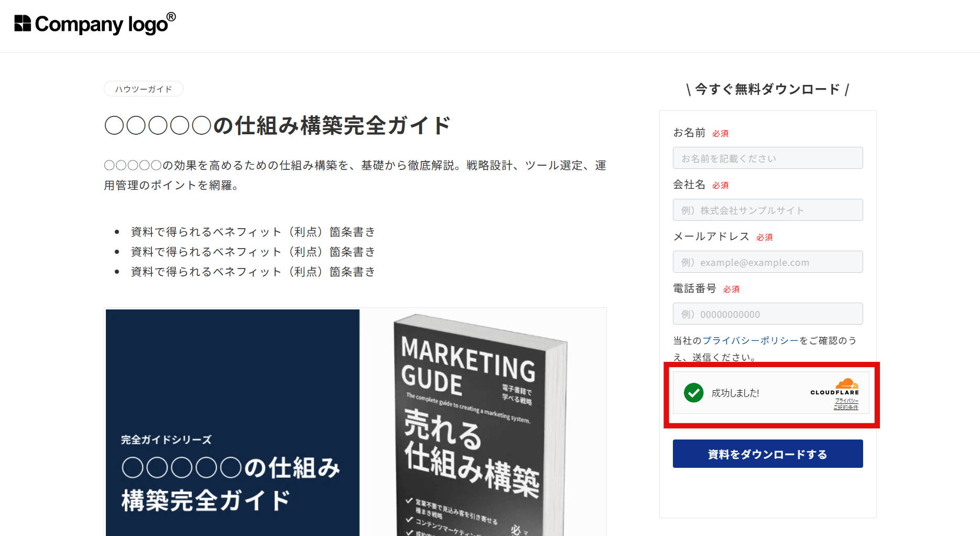Click into the メールアドレス email field
The image size is (980, 536).
[767, 262]
